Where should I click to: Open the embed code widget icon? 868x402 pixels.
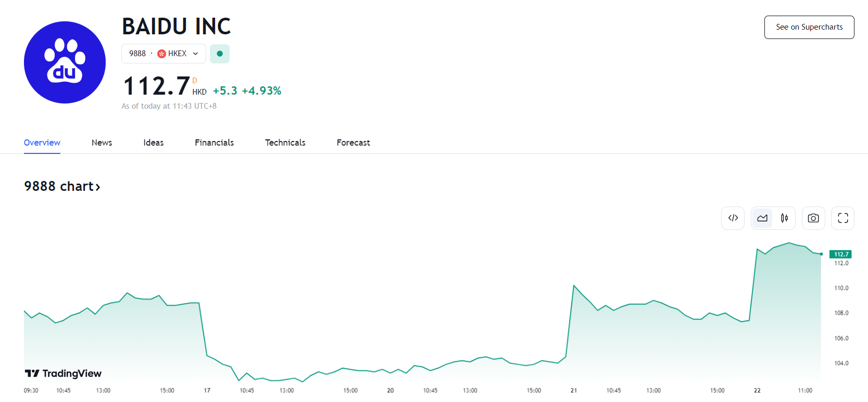click(x=733, y=218)
